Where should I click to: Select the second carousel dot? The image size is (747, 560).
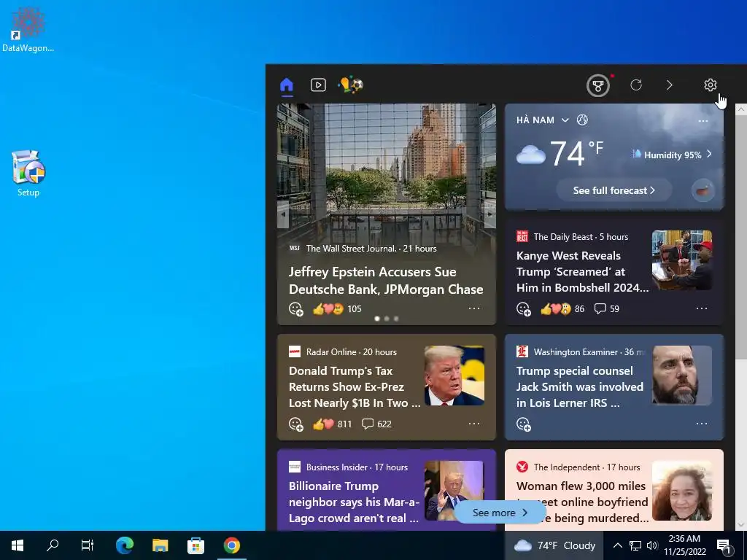pyautogui.click(x=387, y=319)
